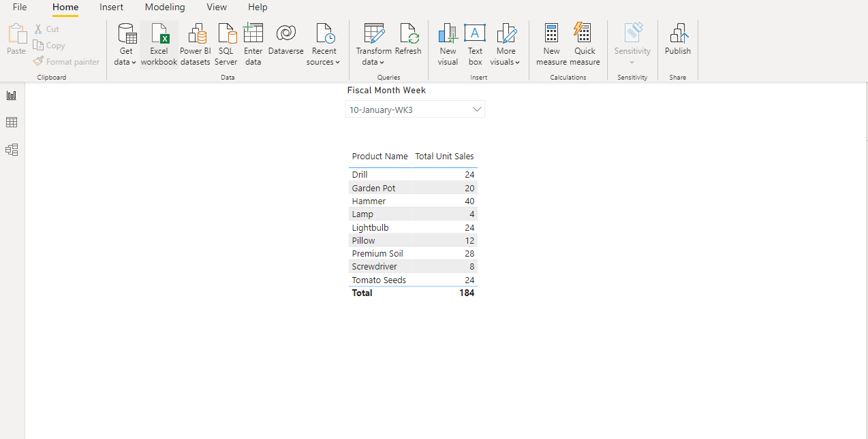Open the Get data menu
The height and width of the screenshot is (439, 868).
click(x=126, y=45)
